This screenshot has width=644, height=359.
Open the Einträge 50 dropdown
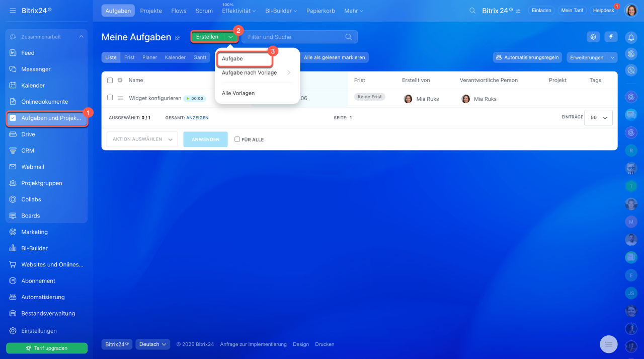pos(599,117)
